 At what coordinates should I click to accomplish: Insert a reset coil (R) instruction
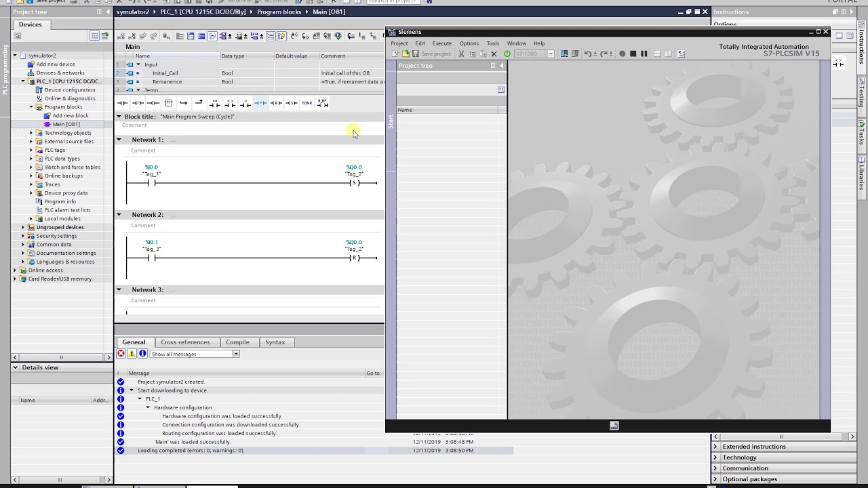pyautogui.click(x=276, y=103)
